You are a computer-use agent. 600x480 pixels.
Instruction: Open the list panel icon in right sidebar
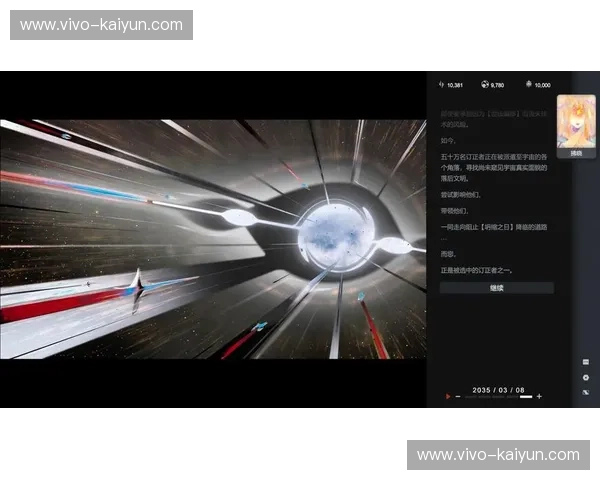pyautogui.click(x=586, y=362)
